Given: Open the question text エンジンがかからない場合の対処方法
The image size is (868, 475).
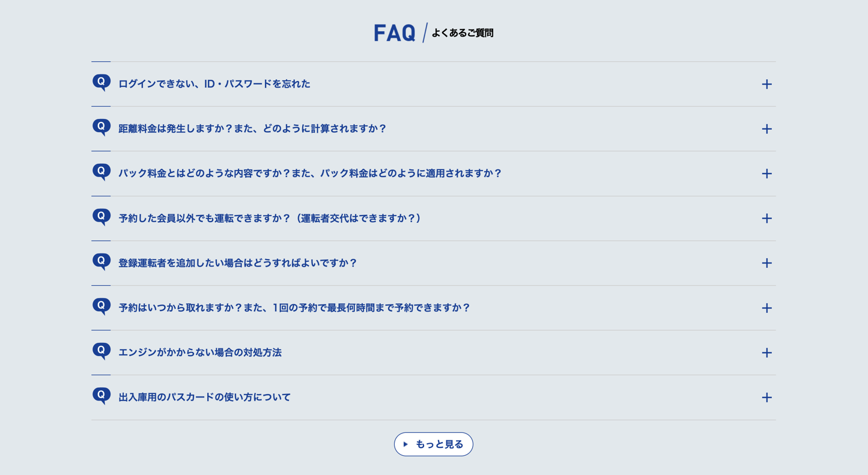Looking at the screenshot, I should click(x=200, y=352).
